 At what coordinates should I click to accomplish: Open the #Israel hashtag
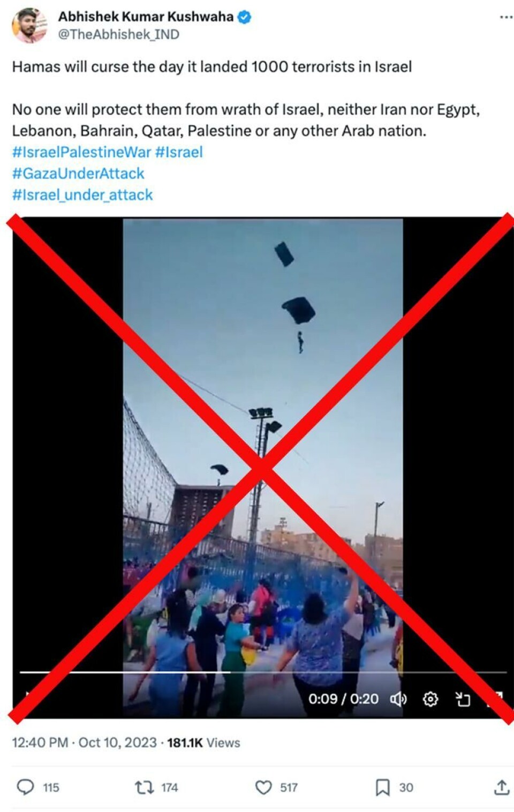coord(179,152)
